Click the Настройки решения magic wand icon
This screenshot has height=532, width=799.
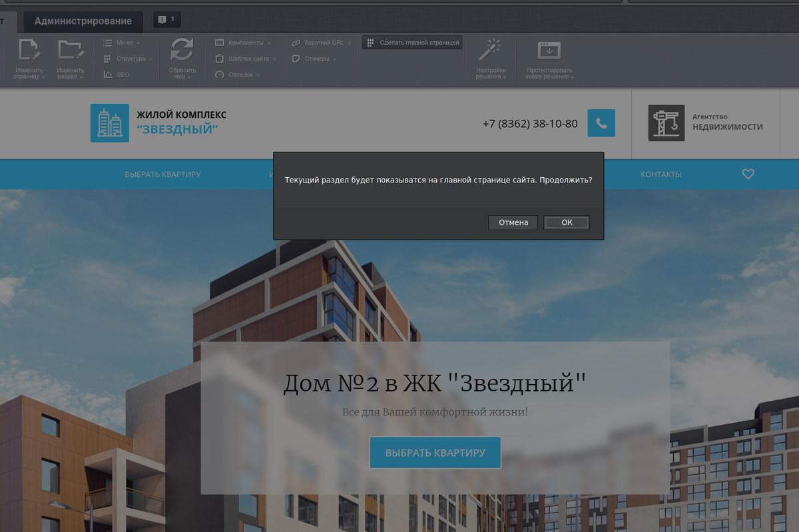[x=490, y=50]
